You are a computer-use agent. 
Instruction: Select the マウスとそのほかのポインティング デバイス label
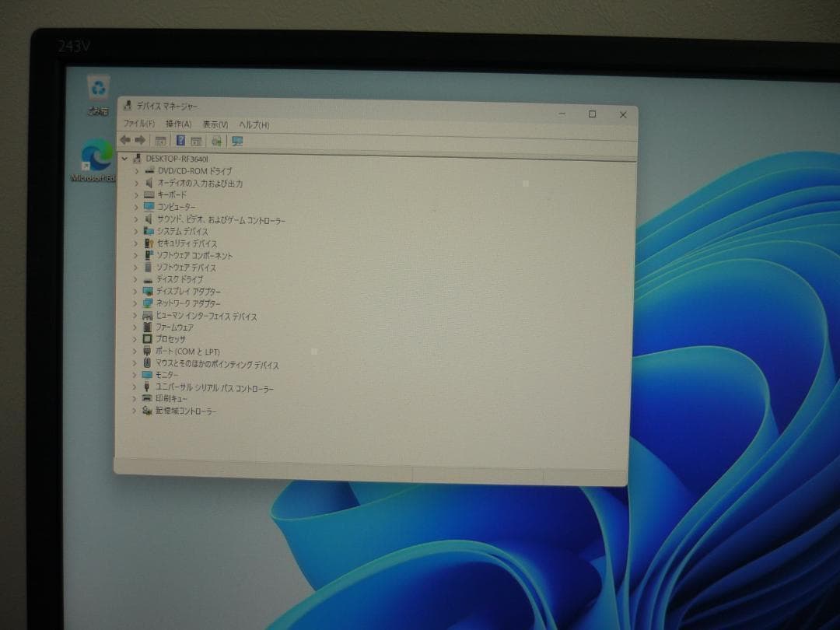pyautogui.click(x=217, y=364)
